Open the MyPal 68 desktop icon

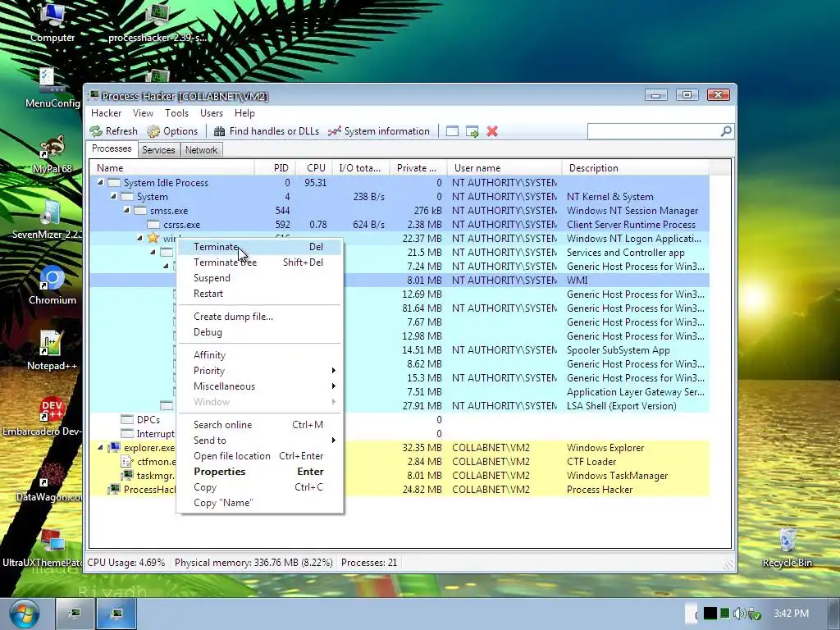coord(52,155)
